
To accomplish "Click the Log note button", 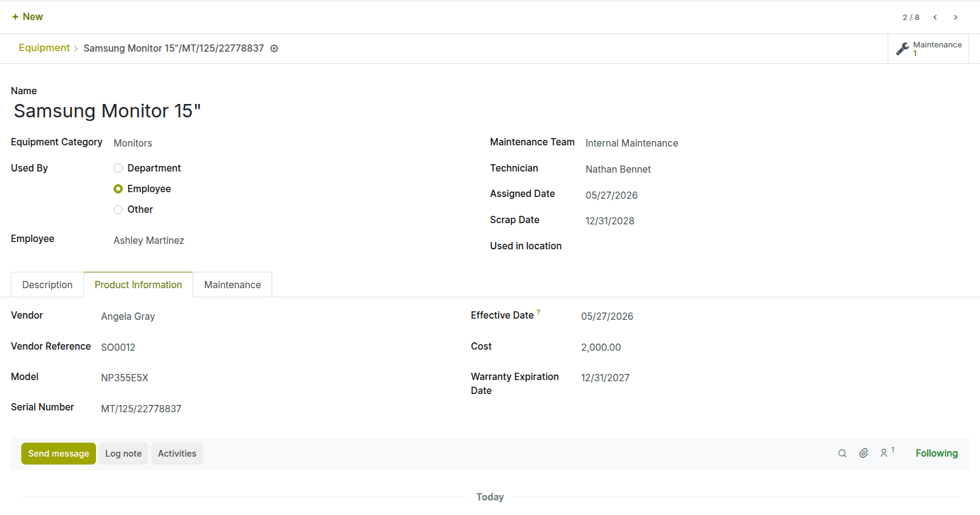I will point(123,454).
